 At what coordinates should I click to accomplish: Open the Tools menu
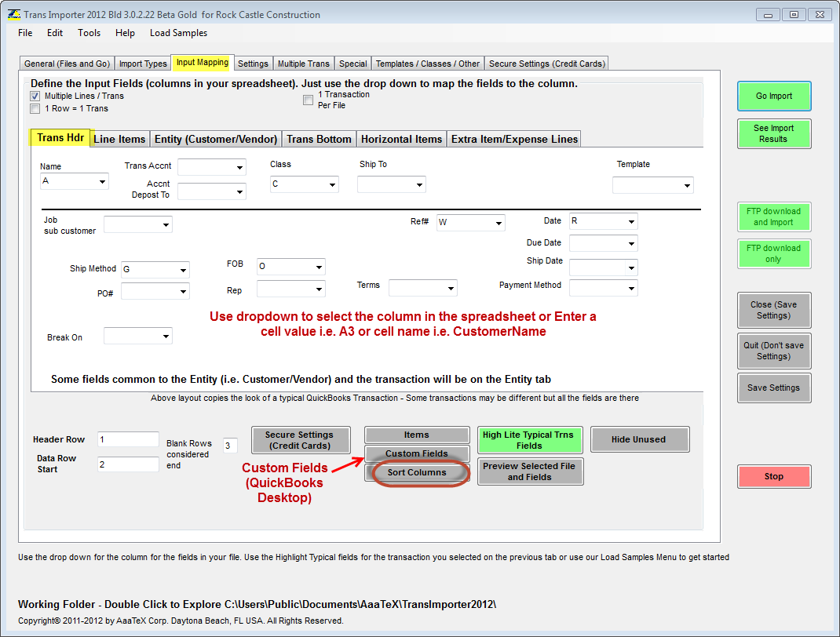coord(89,33)
